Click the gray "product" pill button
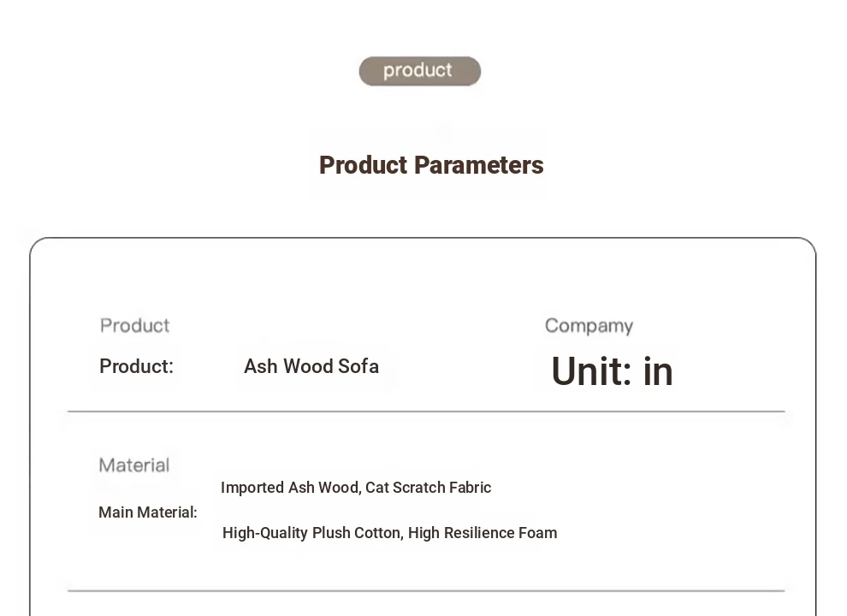Screen dimensions: 847x616 click(x=419, y=71)
